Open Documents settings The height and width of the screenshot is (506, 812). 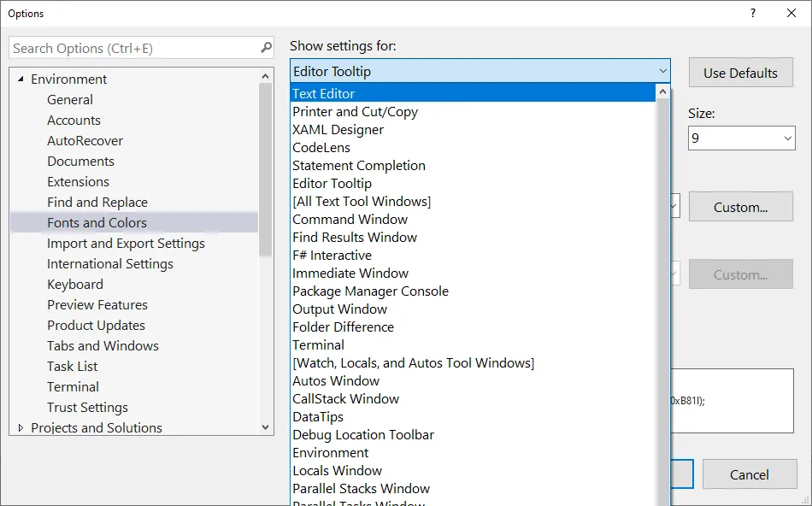(80, 161)
